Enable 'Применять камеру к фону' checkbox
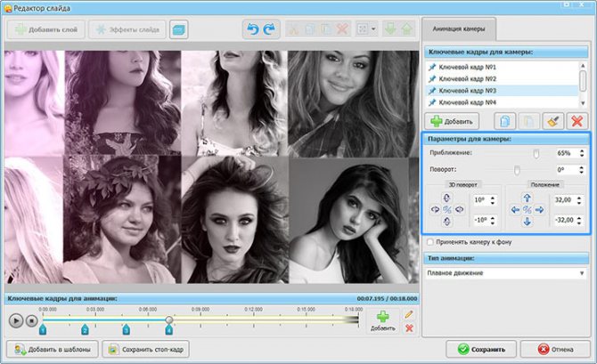The height and width of the screenshot is (364, 597). click(x=431, y=241)
